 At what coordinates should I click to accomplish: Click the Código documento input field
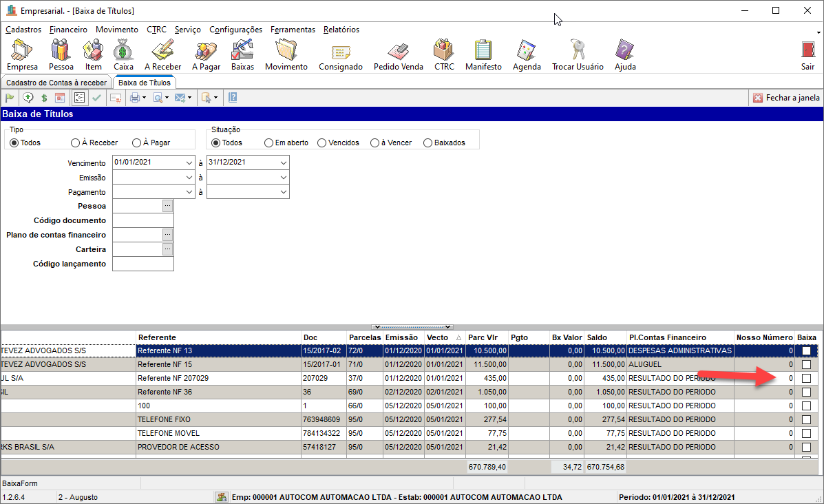[x=142, y=220]
